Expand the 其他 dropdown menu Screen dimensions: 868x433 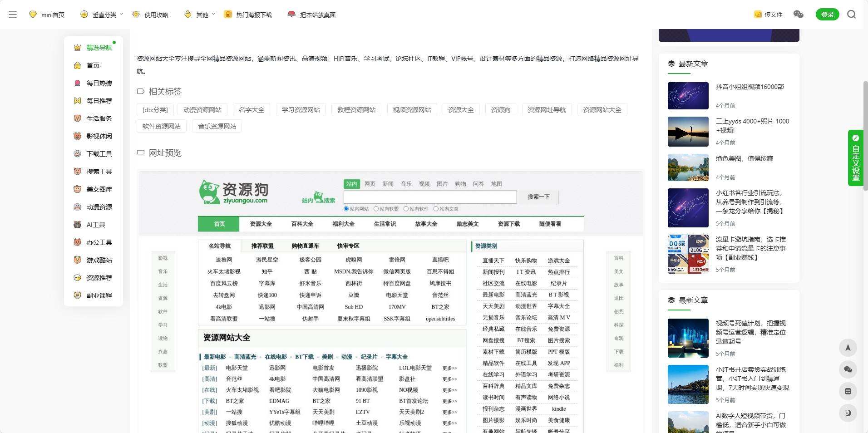pos(200,15)
